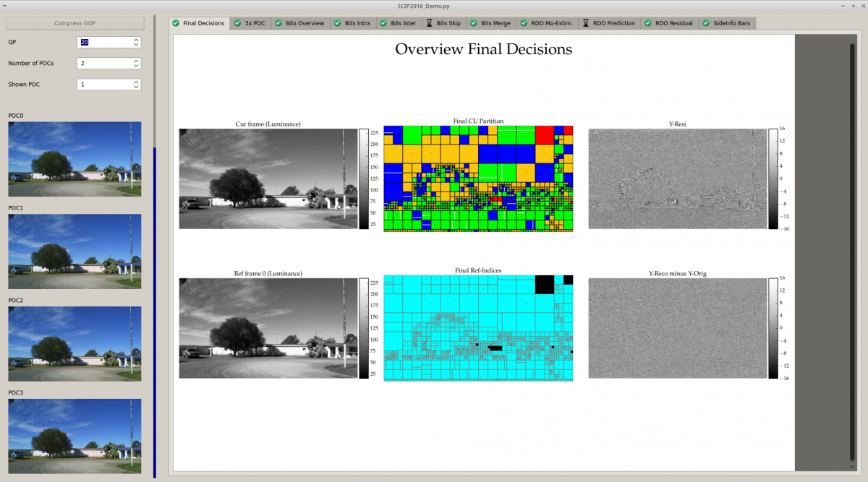Select the Bits Intra tab
868x482 pixels.
[x=357, y=23]
